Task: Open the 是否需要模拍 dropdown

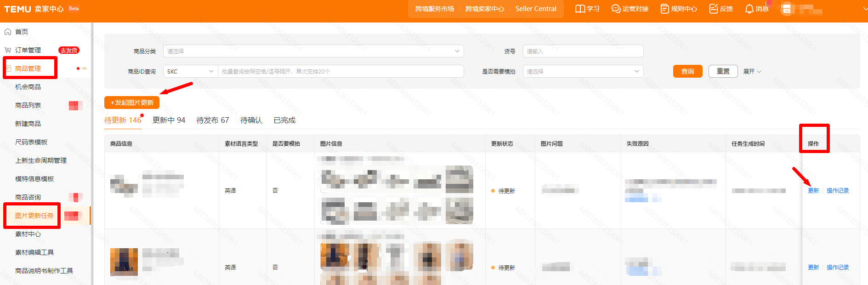Action: click(583, 71)
